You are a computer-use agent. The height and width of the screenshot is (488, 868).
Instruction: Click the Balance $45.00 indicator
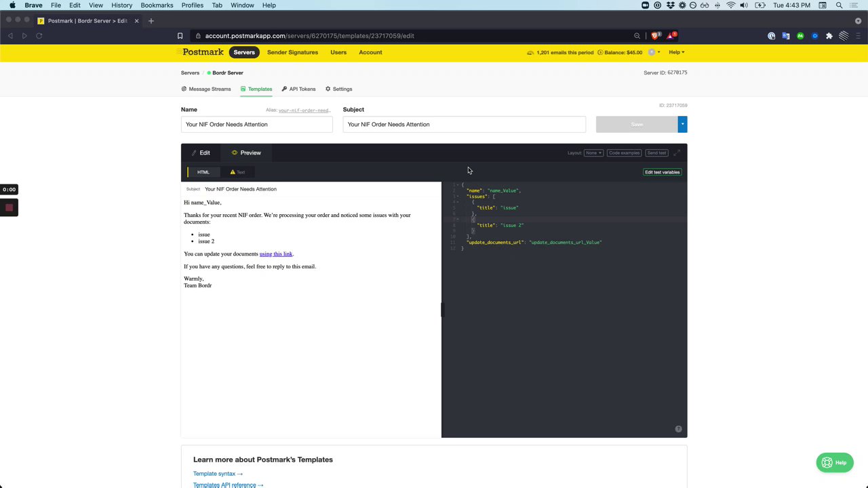click(x=619, y=52)
